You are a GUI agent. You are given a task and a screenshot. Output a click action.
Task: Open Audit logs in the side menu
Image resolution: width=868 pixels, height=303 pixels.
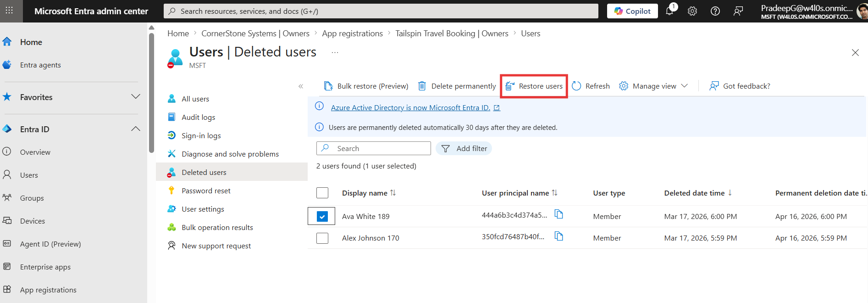(x=198, y=118)
